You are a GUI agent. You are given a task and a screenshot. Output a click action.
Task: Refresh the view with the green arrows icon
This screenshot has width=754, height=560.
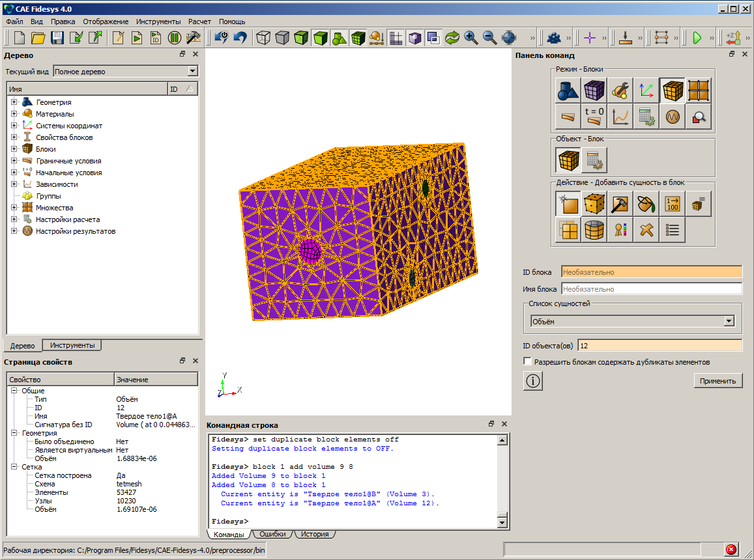452,38
